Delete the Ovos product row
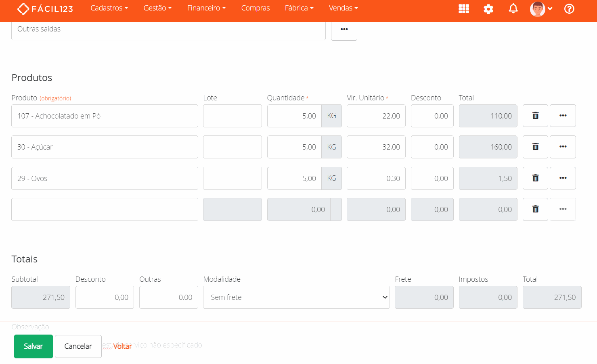The width and height of the screenshot is (597, 364). (x=535, y=178)
